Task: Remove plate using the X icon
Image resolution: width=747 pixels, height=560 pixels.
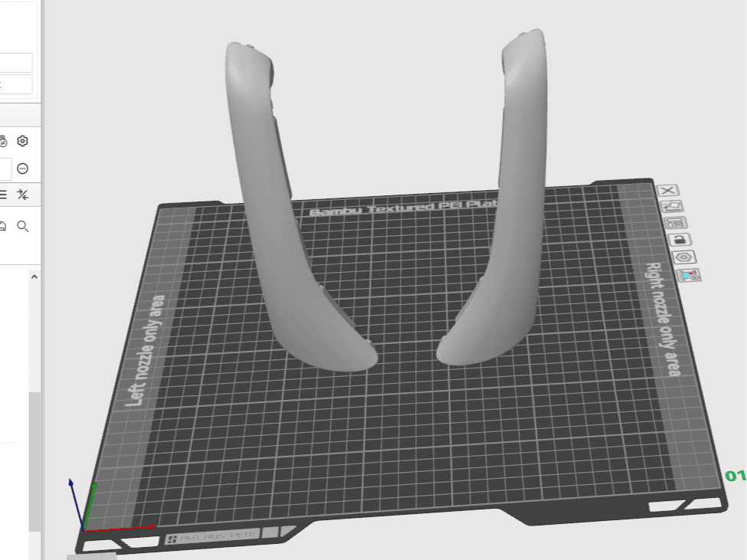Action: 667,191
